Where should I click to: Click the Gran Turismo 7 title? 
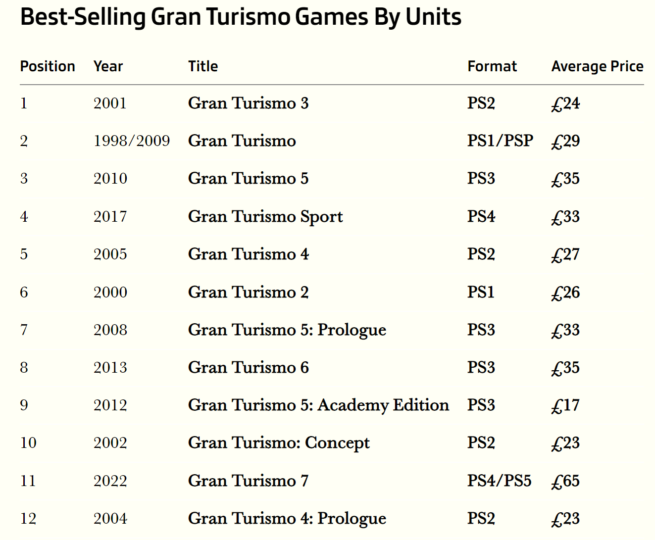(x=248, y=481)
